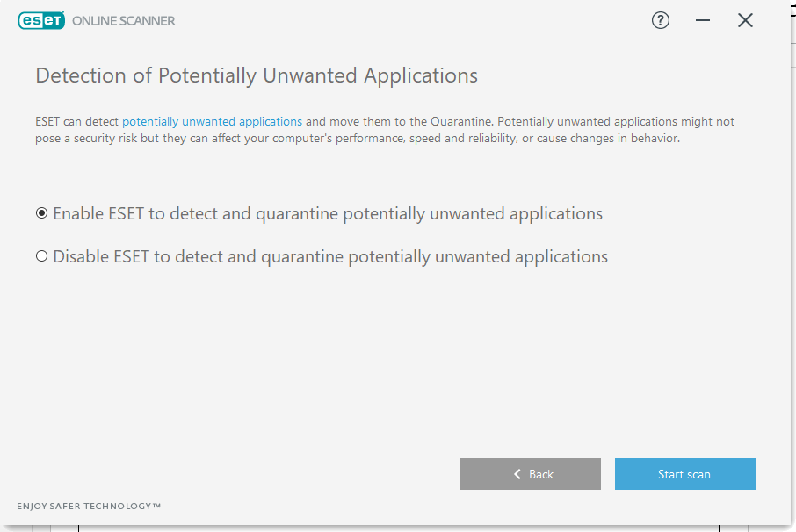Image resolution: width=796 pixels, height=532 pixels.
Task: Open help with the question mark icon
Action: pos(661,20)
